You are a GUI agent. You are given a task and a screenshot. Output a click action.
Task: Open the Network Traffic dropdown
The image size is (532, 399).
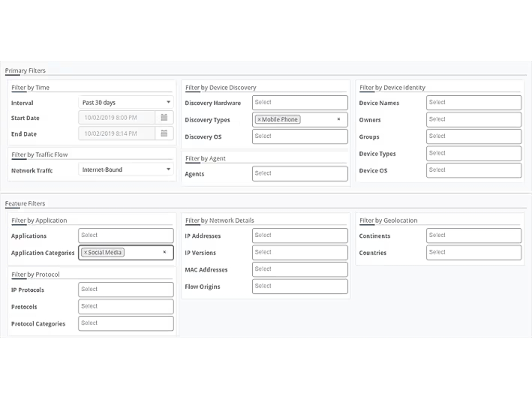pos(126,169)
